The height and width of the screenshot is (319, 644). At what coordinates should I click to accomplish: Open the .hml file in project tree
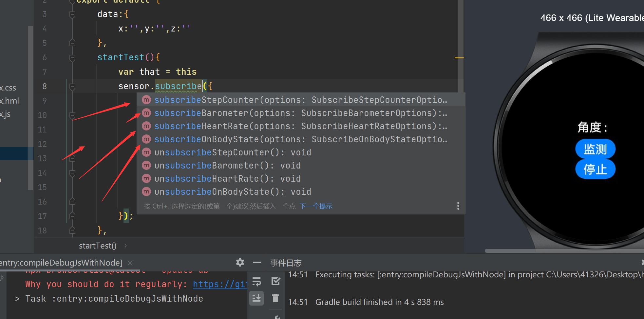(x=9, y=101)
